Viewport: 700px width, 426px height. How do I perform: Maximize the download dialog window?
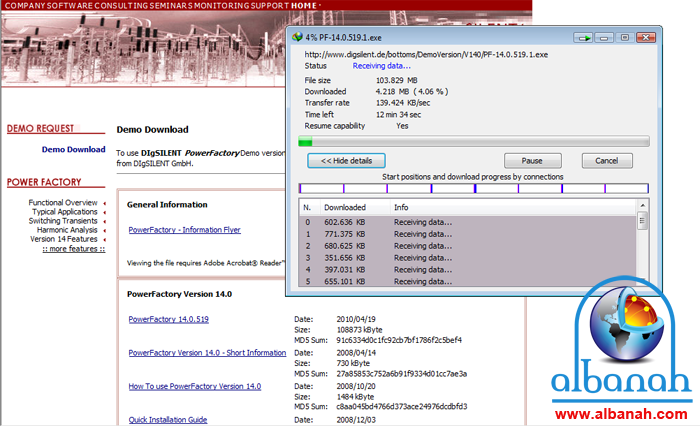624,37
